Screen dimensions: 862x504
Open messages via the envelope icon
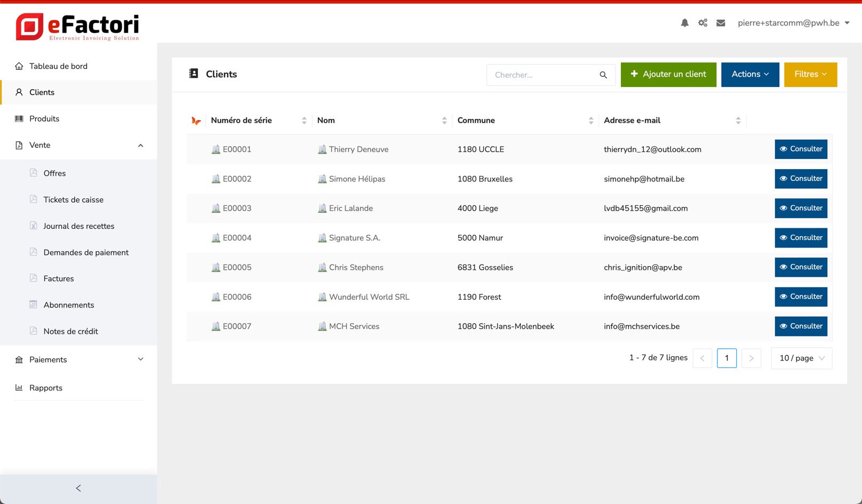click(x=721, y=23)
